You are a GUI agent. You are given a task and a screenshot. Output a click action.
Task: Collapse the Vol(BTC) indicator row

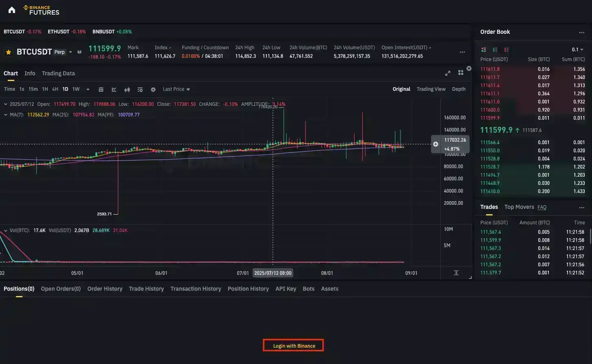click(x=6, y=230)
